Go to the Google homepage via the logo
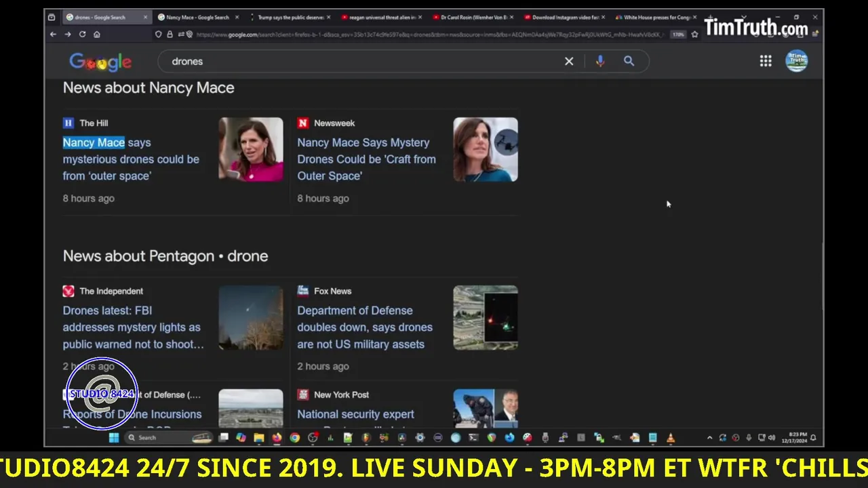 100,62
